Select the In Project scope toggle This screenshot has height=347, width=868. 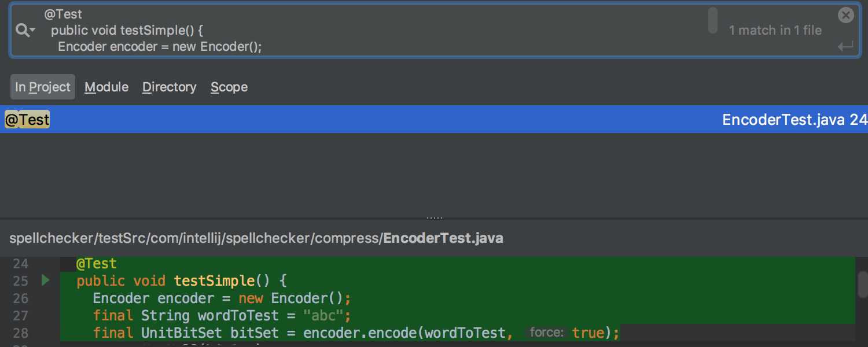[43, 87]
